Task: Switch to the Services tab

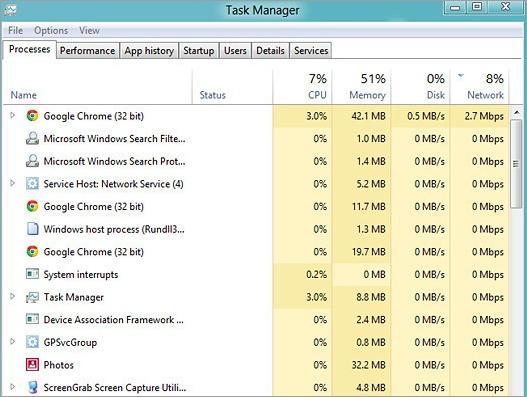Action: pyautogui.click(x=311, y=50)
